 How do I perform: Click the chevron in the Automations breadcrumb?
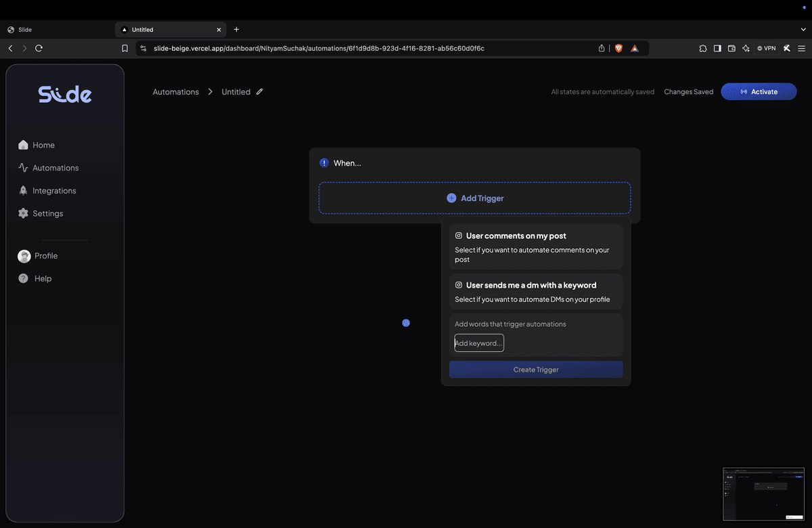tap(210, 91)
